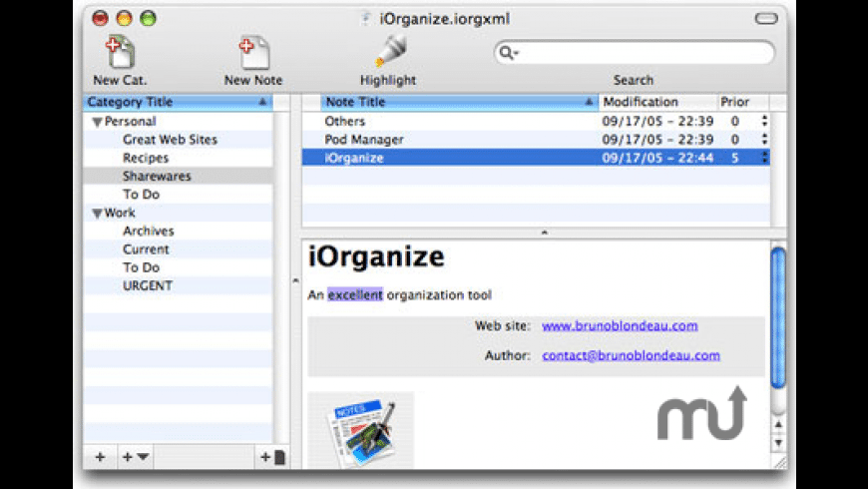Click the highlighted word excellent
The image size is (868, 489).
tap(355, 294)
